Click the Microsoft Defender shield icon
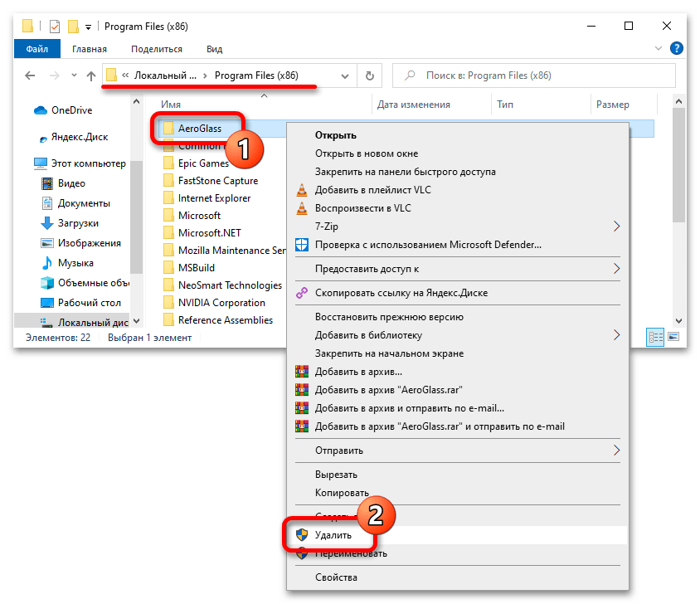 [x=302, y=245]
